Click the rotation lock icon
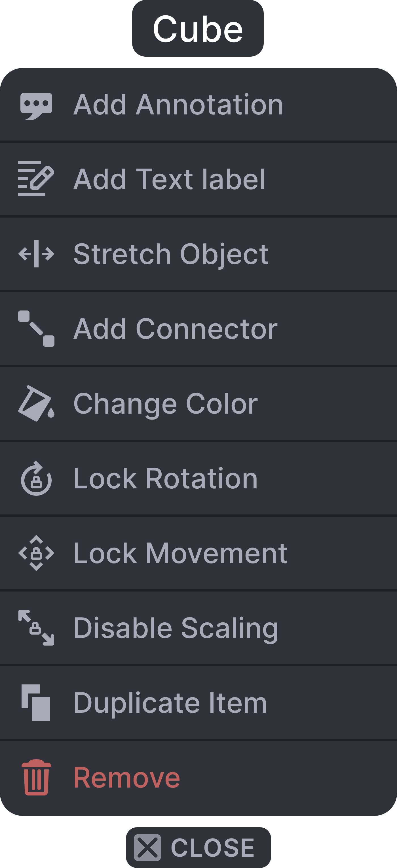The width and height of the screenshot is (397, 868). 36,478
